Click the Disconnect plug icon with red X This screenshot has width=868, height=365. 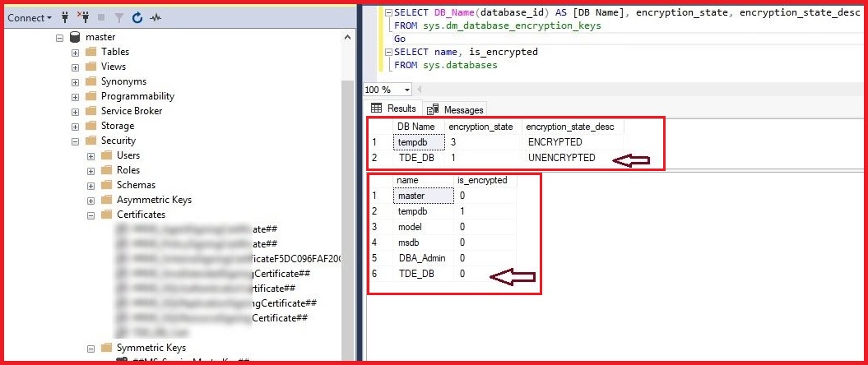coord(84,18)
